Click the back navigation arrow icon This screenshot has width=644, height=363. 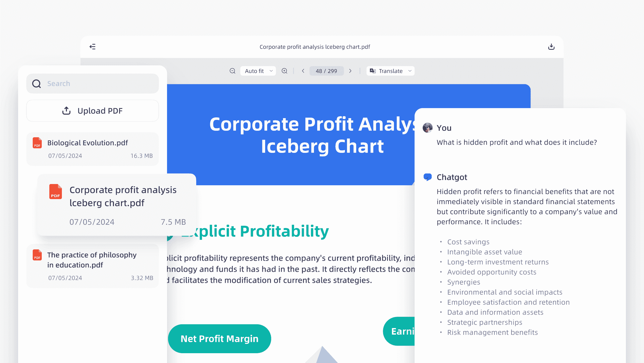point(92,47)
